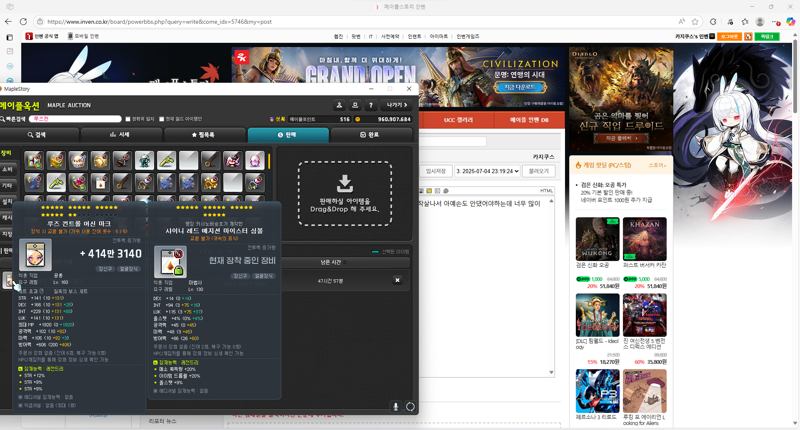Click the Civilization 지금 다운로드 banner button

[x=520, y=87]
